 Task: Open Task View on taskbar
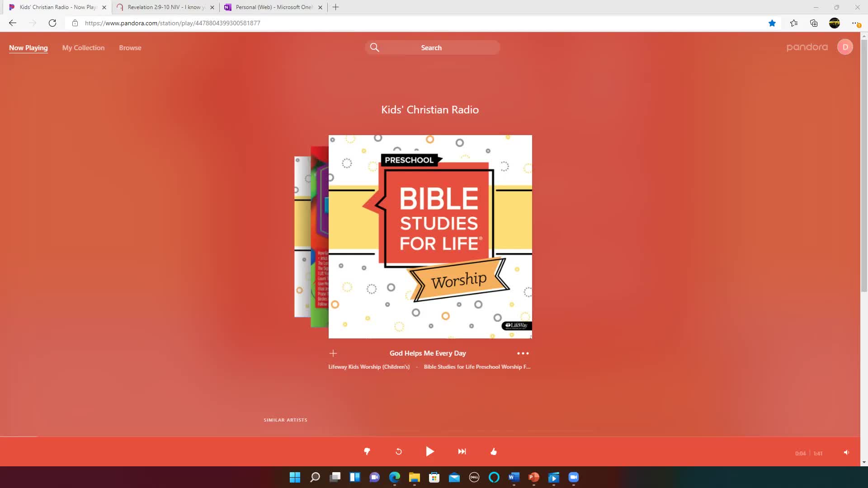click(335, 477)
